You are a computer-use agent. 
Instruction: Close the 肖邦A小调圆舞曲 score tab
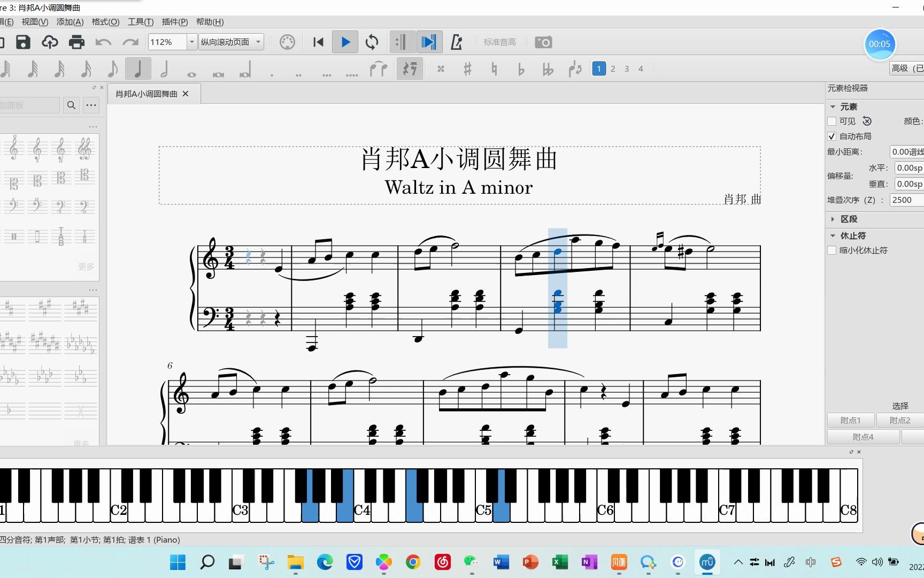(186, 94)
